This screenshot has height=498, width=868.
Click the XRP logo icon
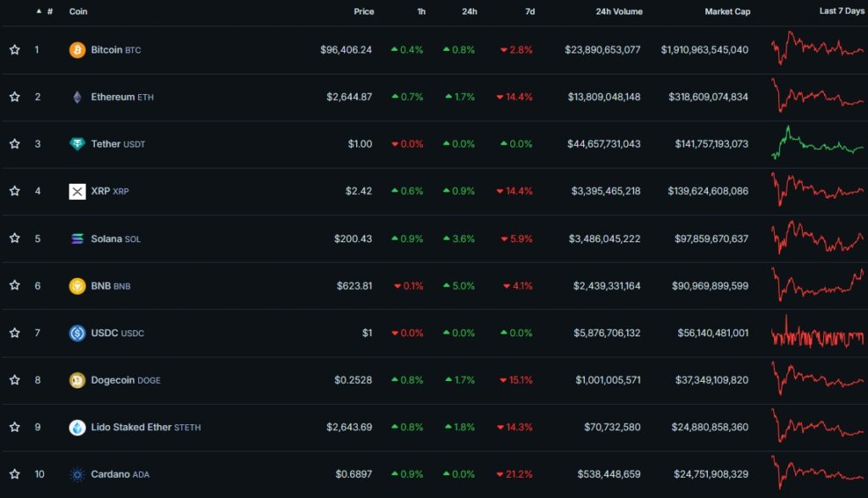click(77, 191)
